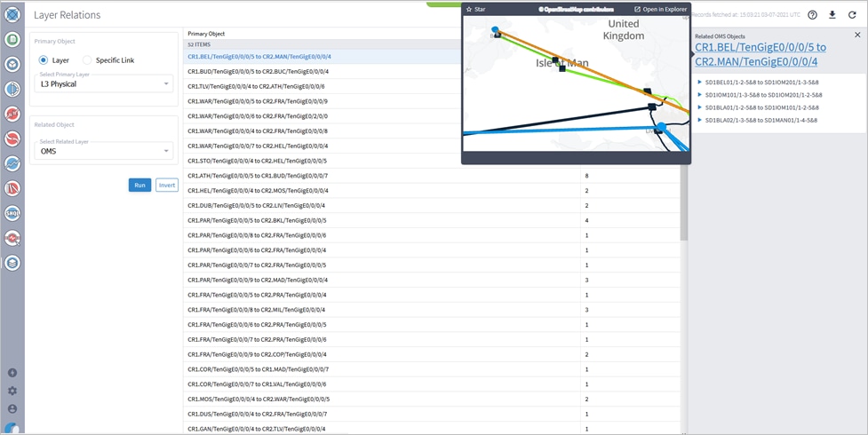Open the red pulse waveform sidebar icon

(12, 238)
